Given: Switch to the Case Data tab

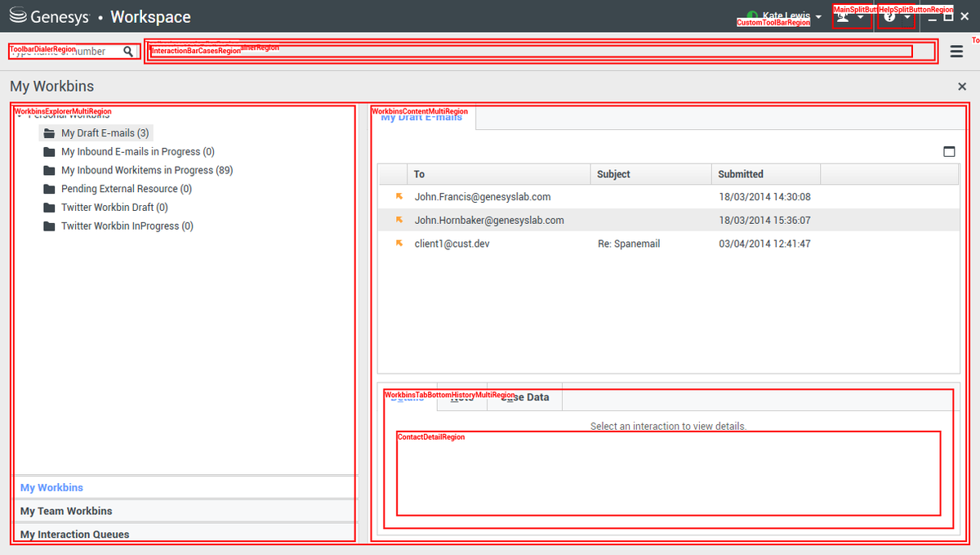Looking at the screenshot, I should 524,397.
